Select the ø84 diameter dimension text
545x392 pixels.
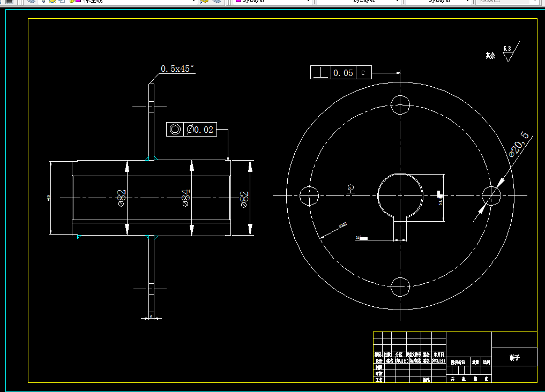pyautogui.click(x=186, y=198)
